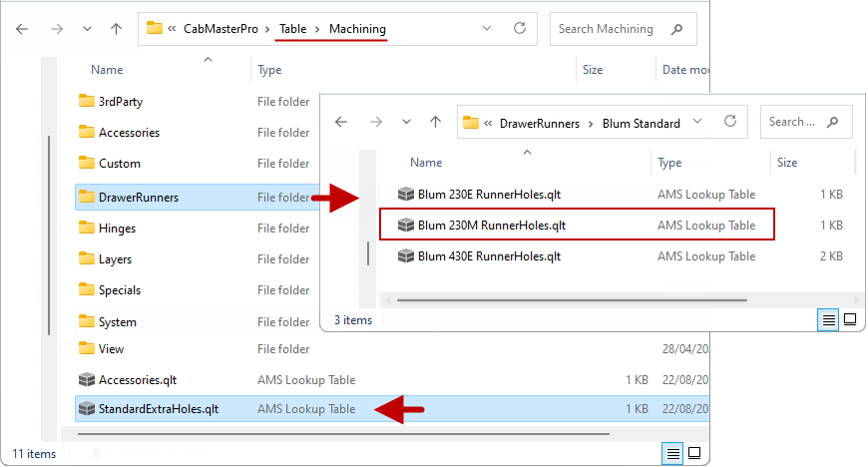Click the folder icon in the Machining address bar
This screenshot has height=467, width=868.
(x=155, y=28)
